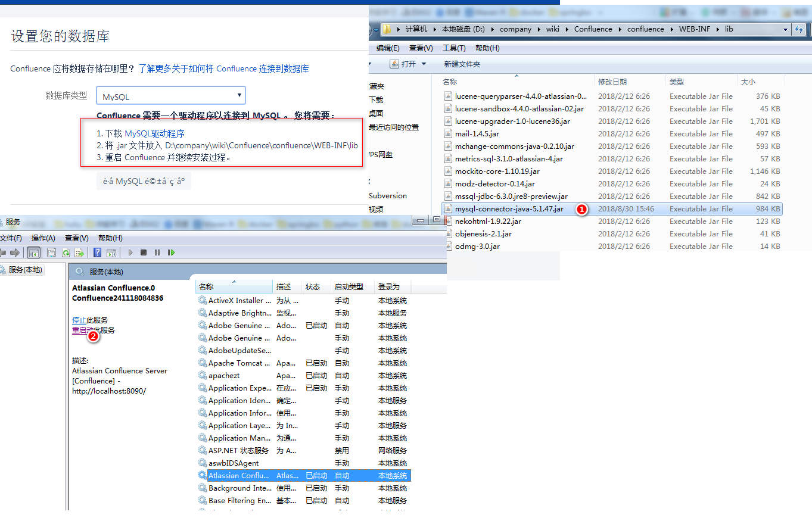Viewport: 812px width, 524px height.
Task: Select aswbIDSAgent service row
Action: 304,463
